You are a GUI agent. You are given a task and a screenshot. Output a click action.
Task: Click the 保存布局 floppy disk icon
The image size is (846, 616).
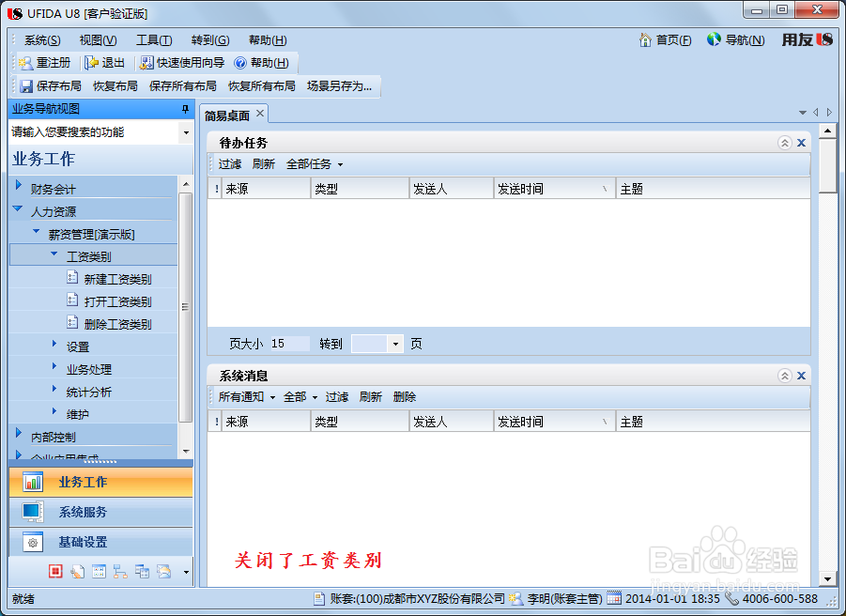[x=26, y=86]
